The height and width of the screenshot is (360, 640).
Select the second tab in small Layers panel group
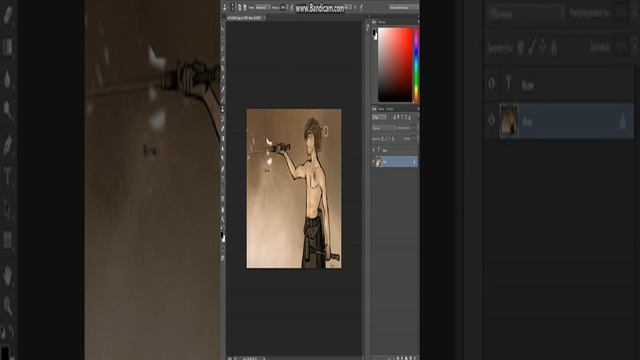pyautogui.click(x=381, y=109)
